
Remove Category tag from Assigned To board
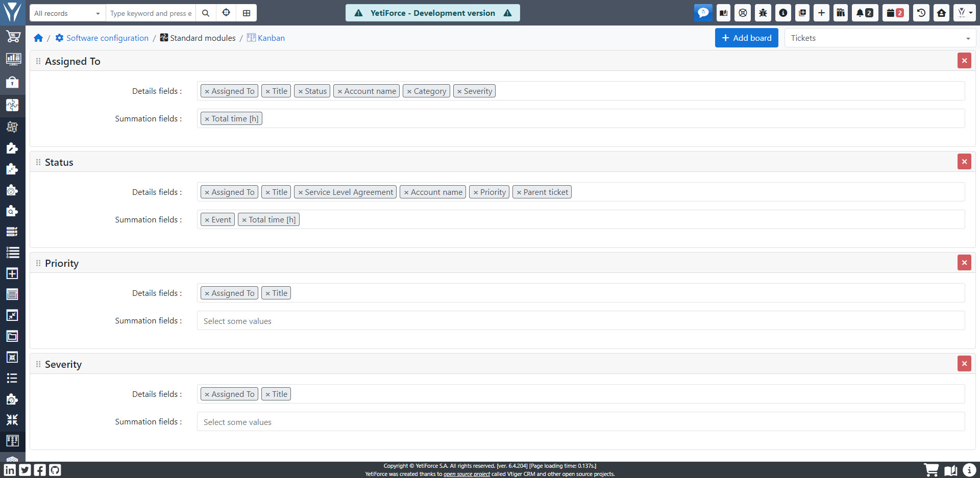409,91
